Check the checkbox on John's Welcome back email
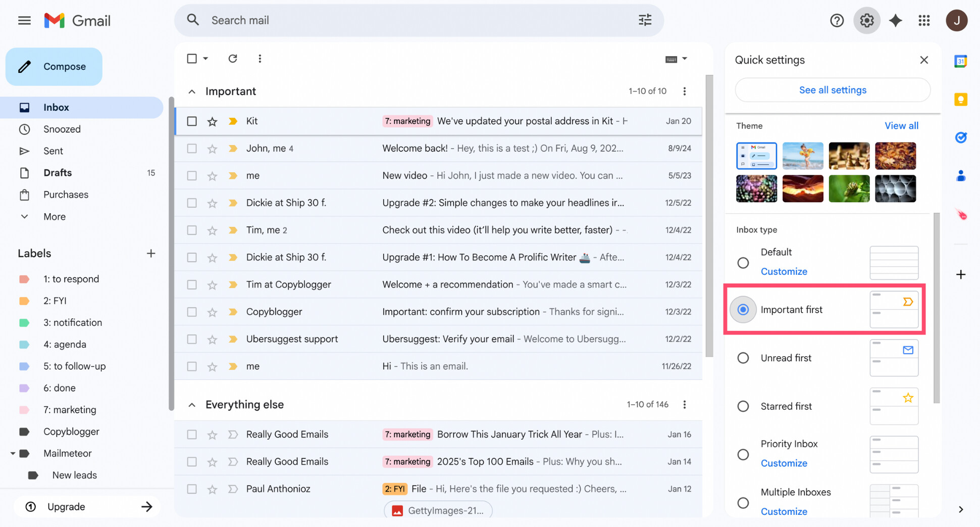This screenshot has width=980, height=527. coord(192,148)
